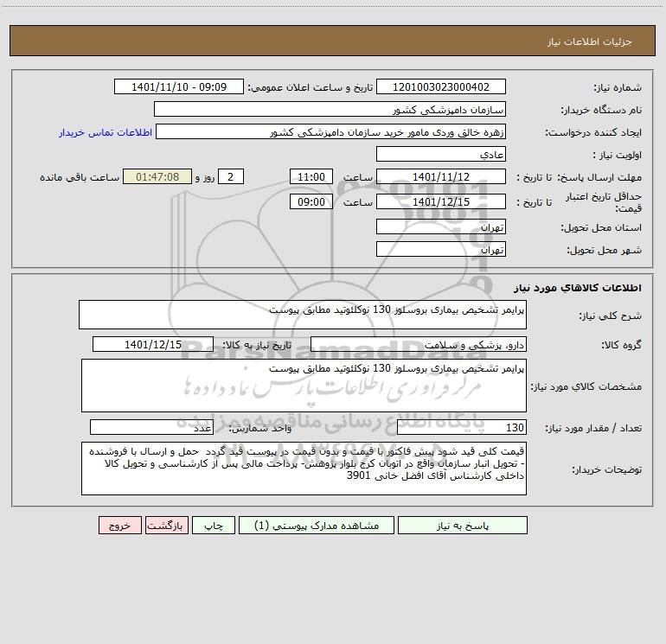Click the چاپ print button
The width and height of the screenshot is (666, 644).
click(214, 525)
